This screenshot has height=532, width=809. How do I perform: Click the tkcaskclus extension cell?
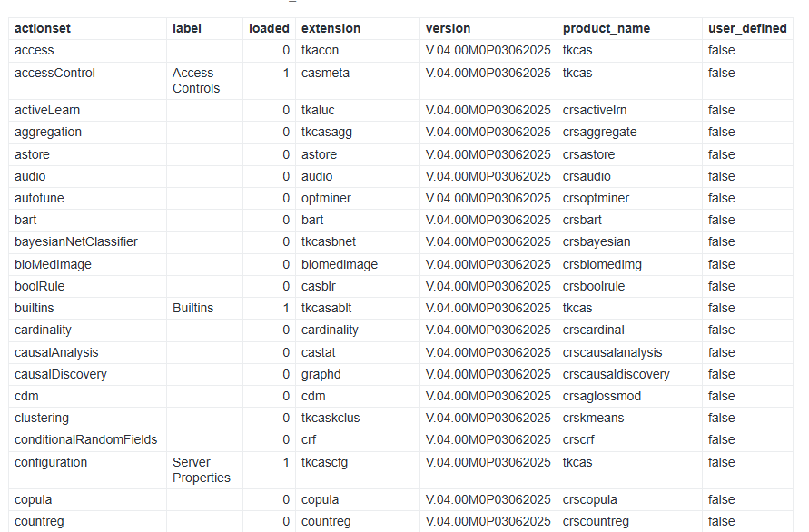[x=331, y=418]
